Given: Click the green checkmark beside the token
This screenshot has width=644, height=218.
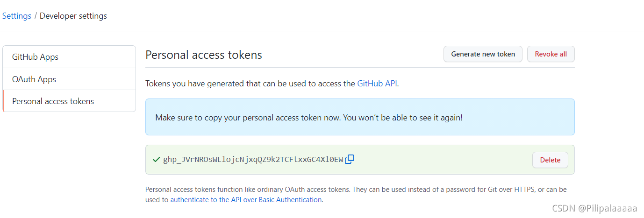Looking at the screenshot, I should coord(157,160).
